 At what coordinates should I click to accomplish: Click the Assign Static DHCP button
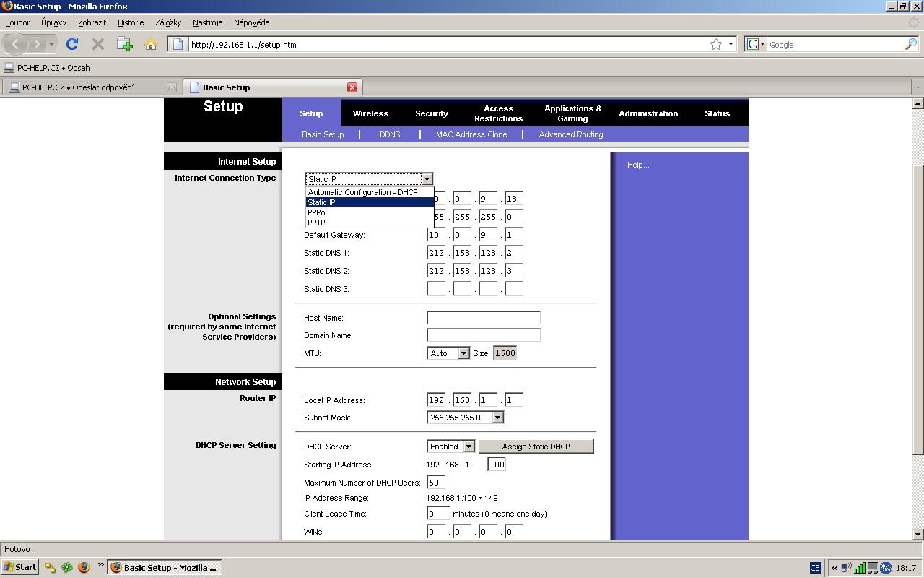536,447
